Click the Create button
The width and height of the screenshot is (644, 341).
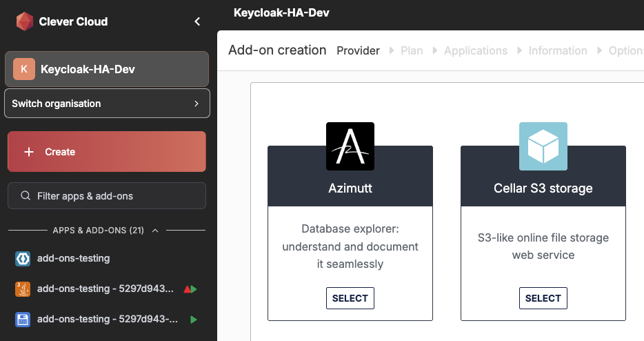[x=107, y=151]
